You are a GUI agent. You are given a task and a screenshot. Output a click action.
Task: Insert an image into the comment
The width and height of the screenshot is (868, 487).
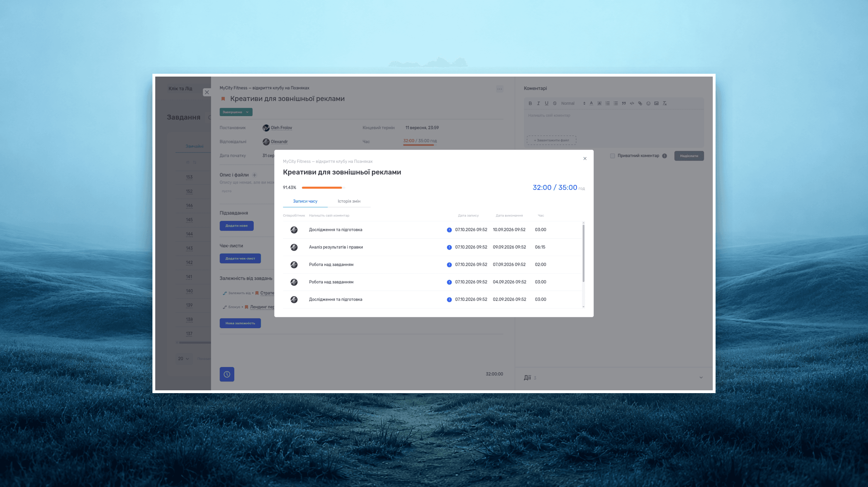click(656, 103)
